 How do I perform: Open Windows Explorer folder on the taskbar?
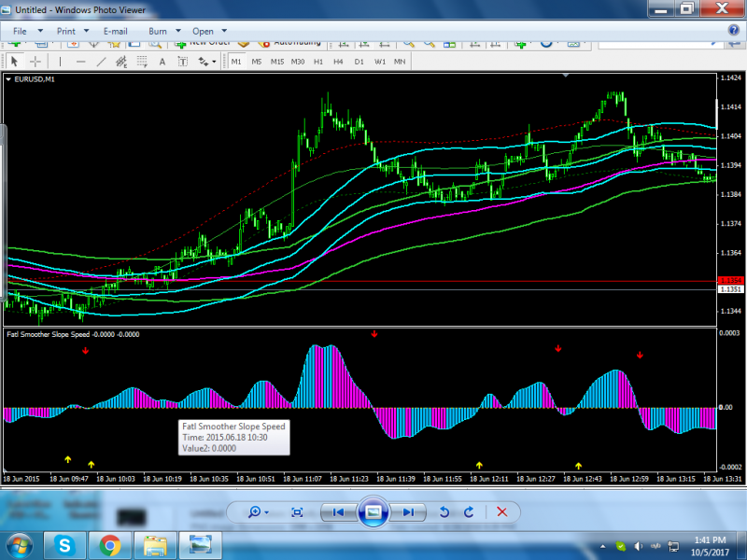tap(155, 544)
